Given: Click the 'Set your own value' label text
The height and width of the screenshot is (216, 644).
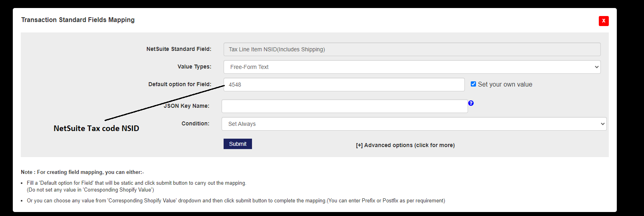Looking at the screenshot, I should pyautogui.click(x=505, y=85).
